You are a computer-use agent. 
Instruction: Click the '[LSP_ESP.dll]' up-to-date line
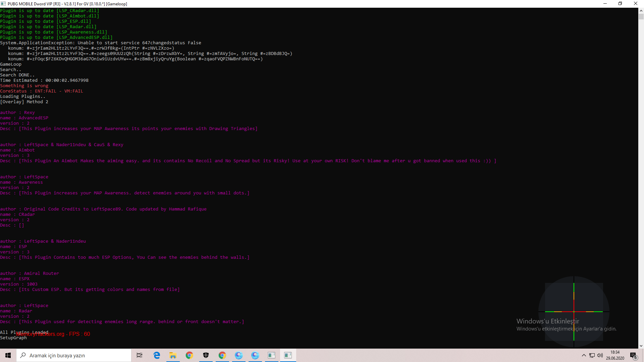pyautogui.click(x=46, y=21)
